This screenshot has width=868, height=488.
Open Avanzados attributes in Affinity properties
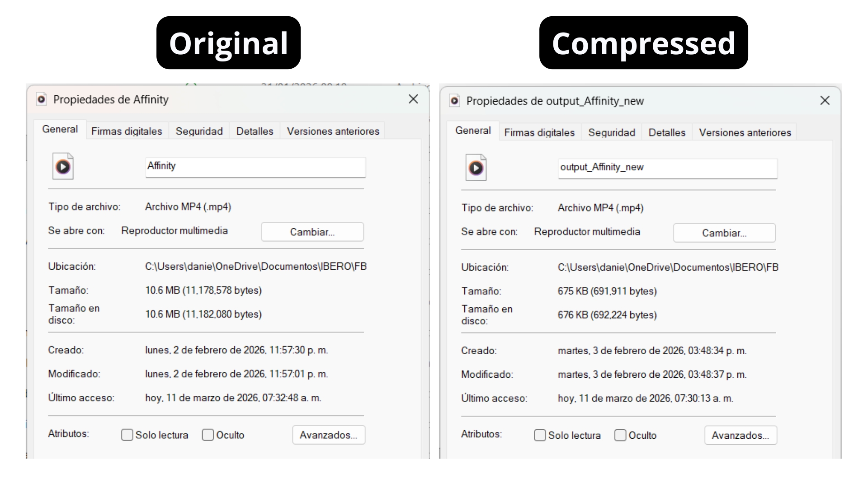point(328,435)
